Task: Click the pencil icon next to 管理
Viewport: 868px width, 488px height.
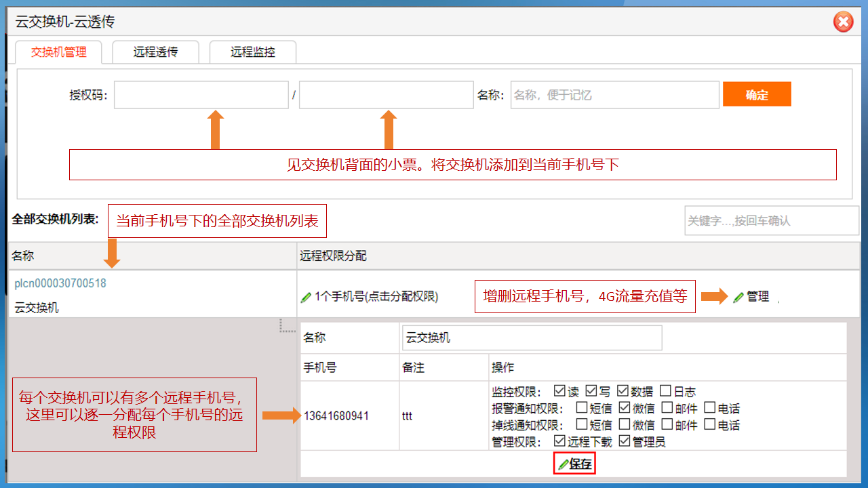Action: click(738, 297)
